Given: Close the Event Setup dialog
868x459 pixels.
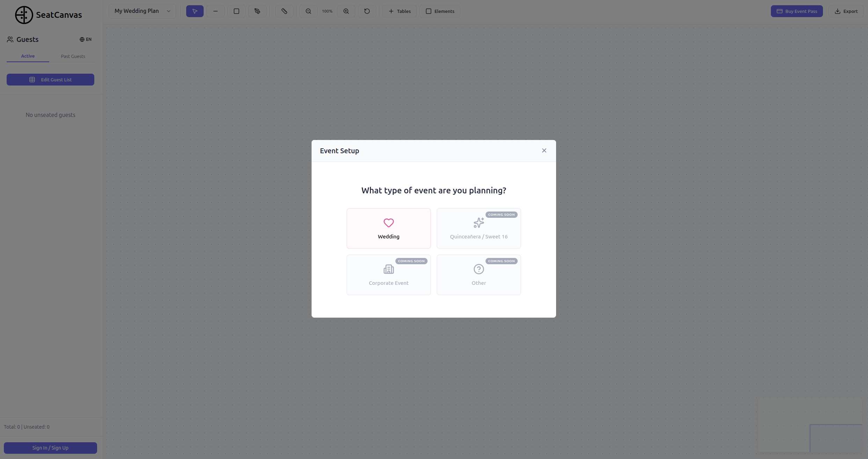Looking at the screenshot, I should point(544,150).
